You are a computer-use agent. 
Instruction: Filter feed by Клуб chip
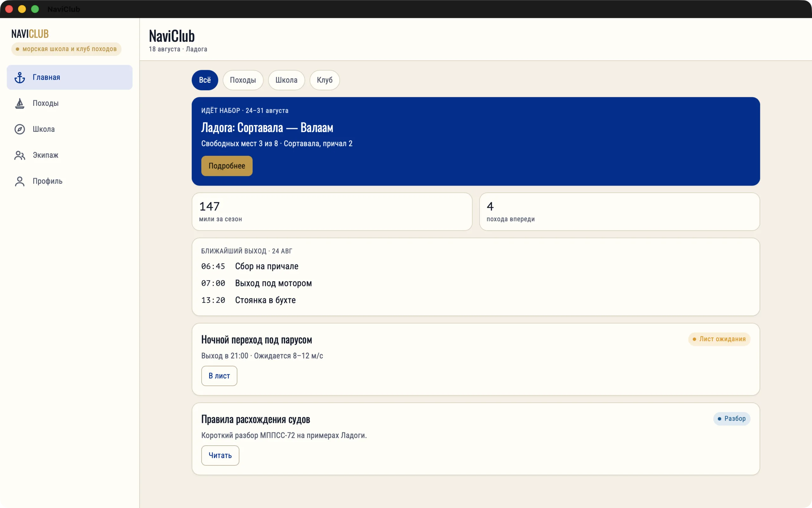coord(324,80)
